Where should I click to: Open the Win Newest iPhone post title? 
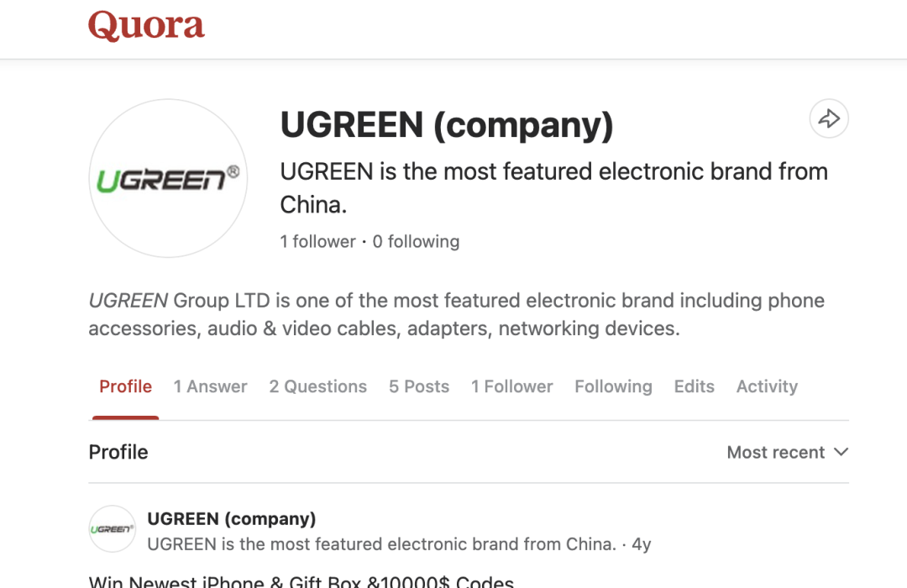[x=301, y=581]
